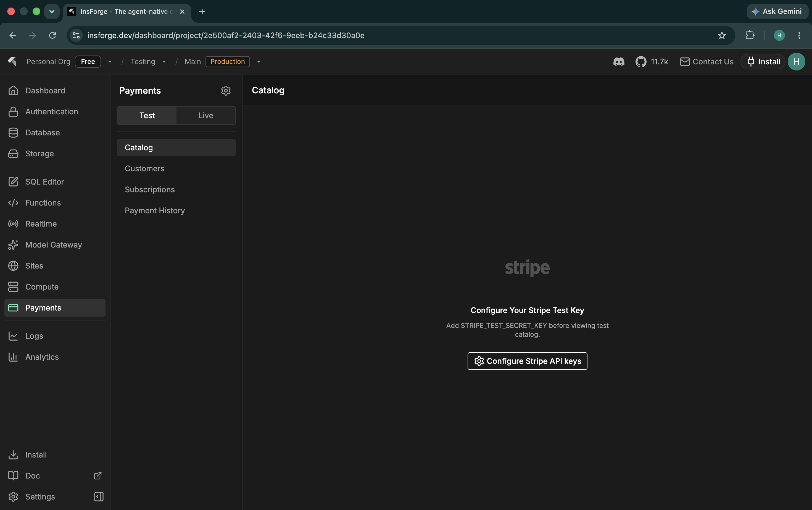Open Chrome profile H avatar

click(x=779, y=35)
